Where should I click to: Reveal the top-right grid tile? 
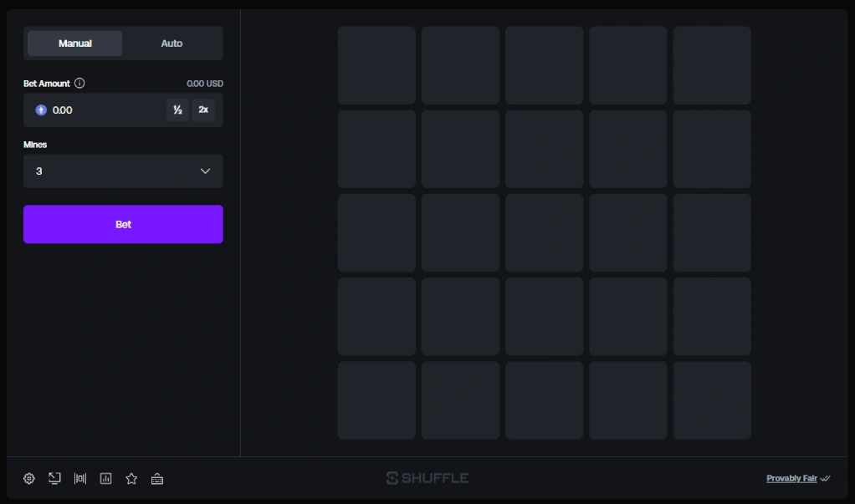pos(712,65)
